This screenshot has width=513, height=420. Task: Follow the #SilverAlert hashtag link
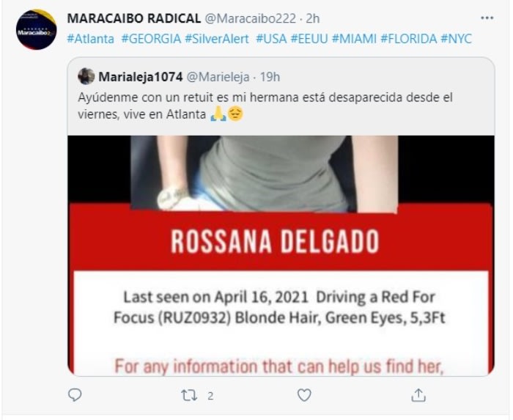(x=217, y=39)
